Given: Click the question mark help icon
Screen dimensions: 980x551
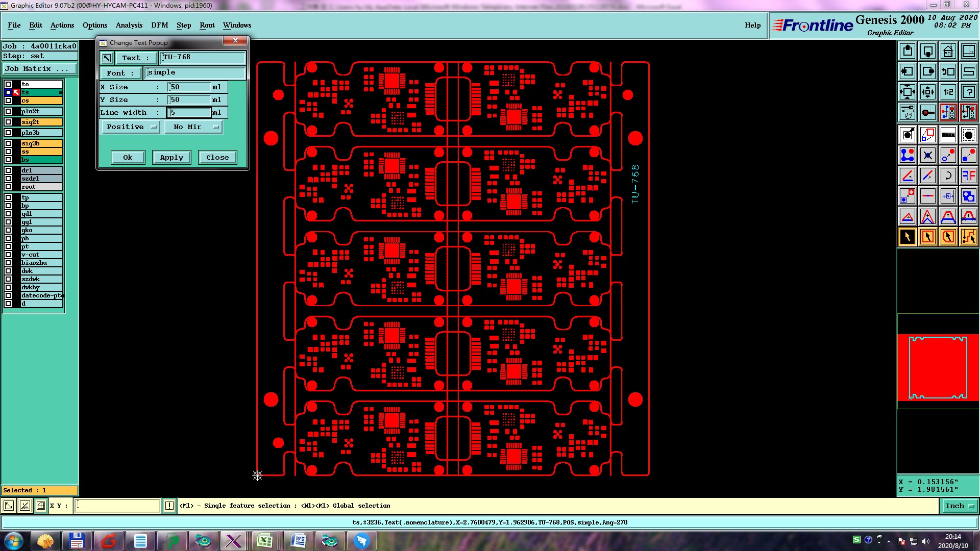Looking at the screenshot, I should click(x=968, y=92).
